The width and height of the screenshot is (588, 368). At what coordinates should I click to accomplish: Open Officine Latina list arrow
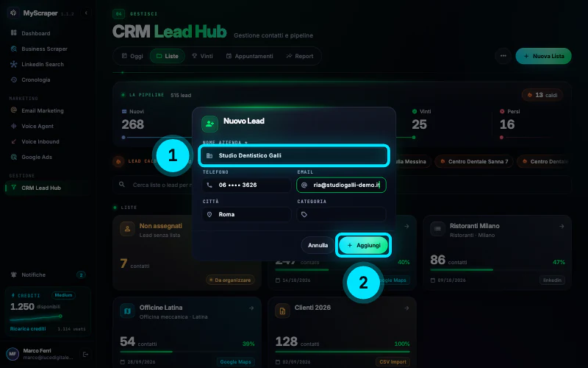(x=251, y=308)
